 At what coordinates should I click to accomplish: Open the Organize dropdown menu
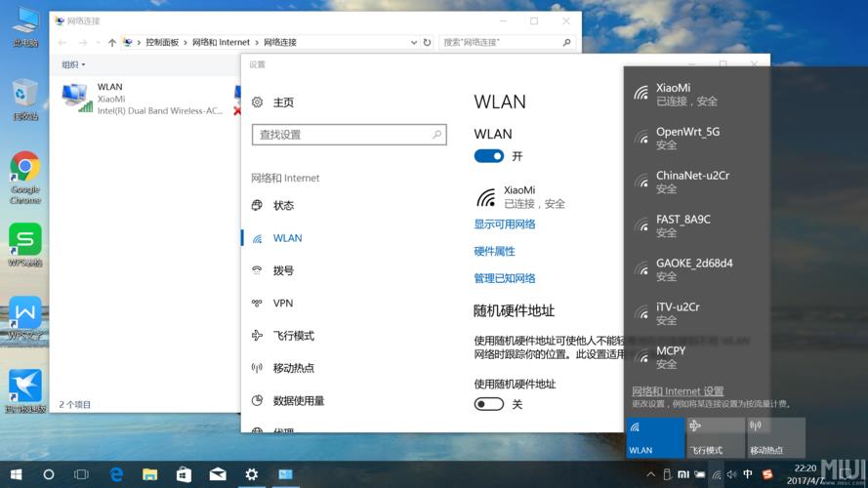pos(73,64)
